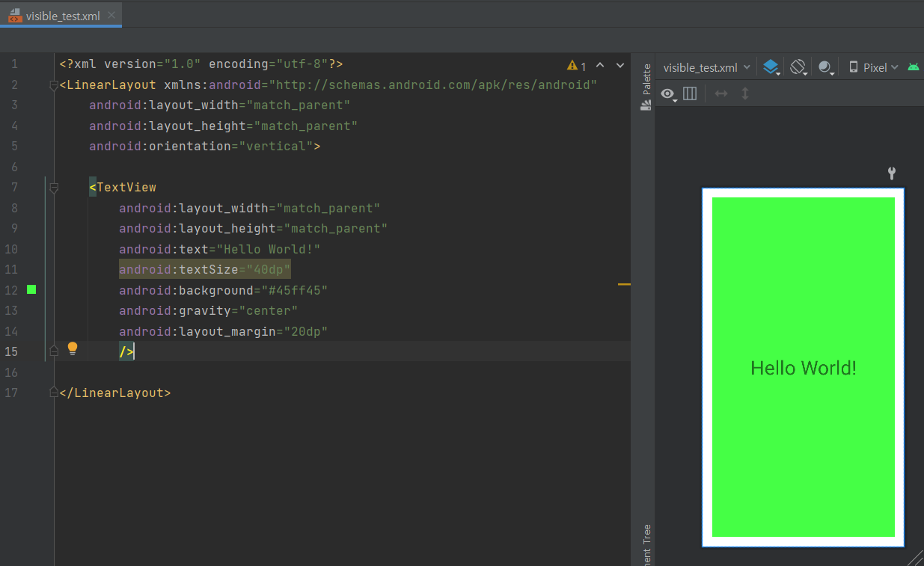Viewport: 924px width, 566px height.
Task: Open the yellow lightbulb quick-fix
Action: click(x=73, y=348)
